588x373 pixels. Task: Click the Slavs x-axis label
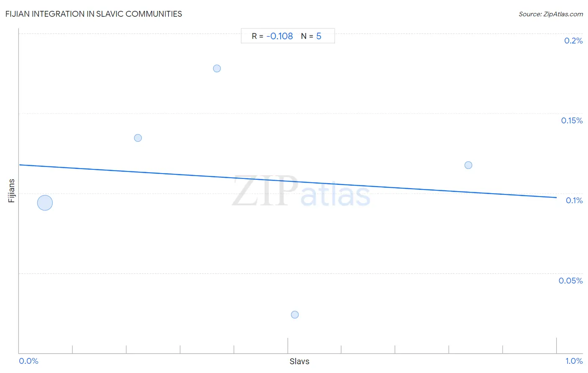pyautogui.click(x=299, y=361)
